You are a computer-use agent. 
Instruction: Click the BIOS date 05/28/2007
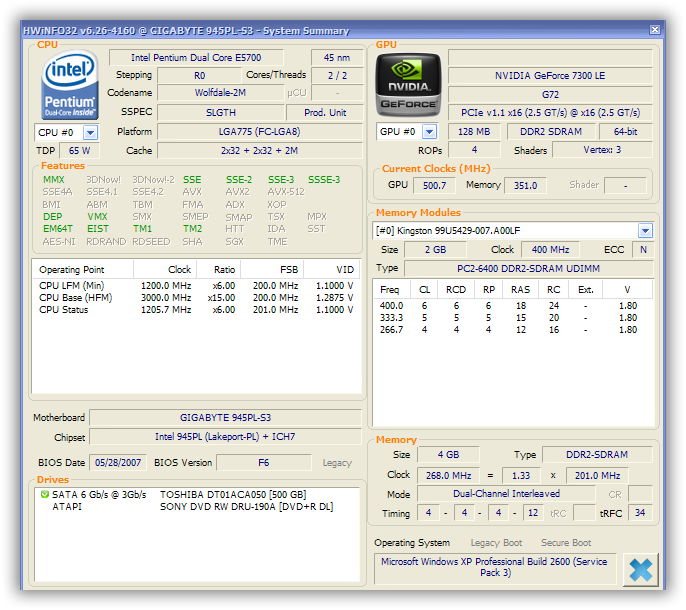118,463
